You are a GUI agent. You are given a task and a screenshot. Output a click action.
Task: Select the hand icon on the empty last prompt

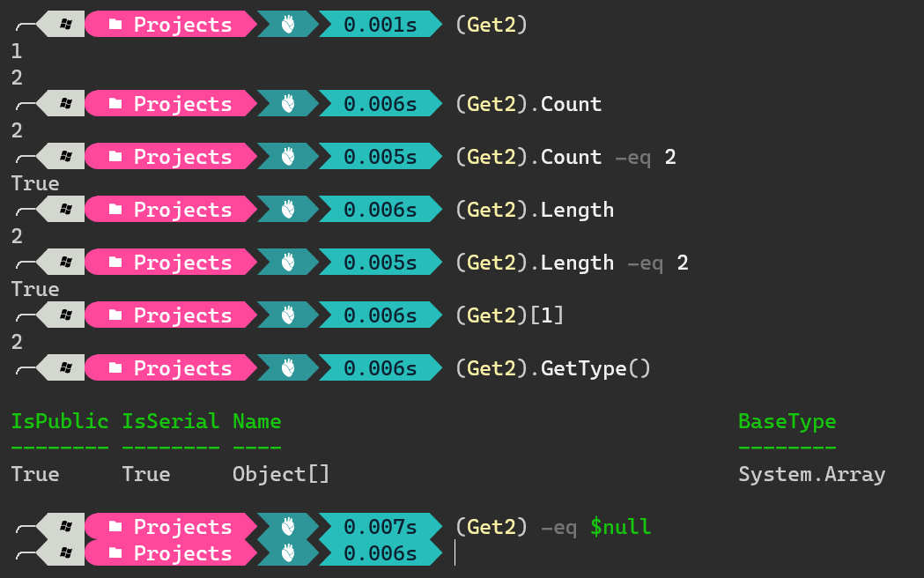[287, 552]
